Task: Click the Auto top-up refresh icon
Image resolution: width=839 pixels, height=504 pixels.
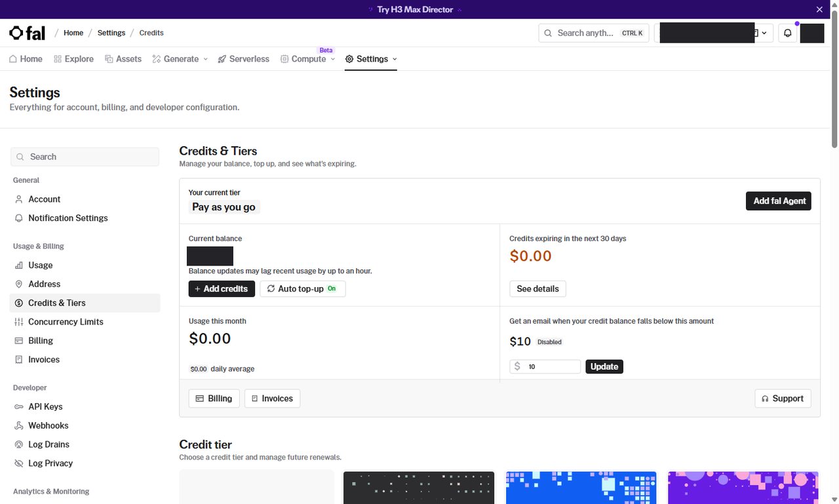Action: [x=271, y=288]
